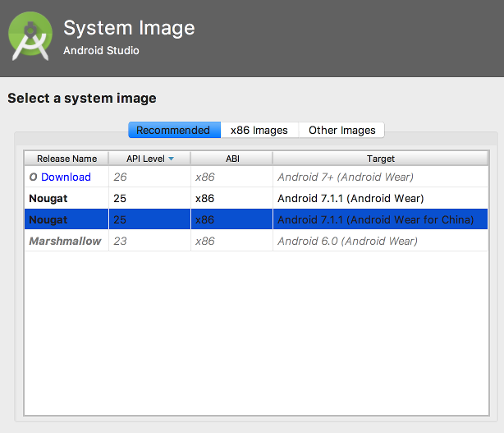Screen dimensions: 504x433
Task: Click the O release icon beside Download
Action: tap(33, 177)
